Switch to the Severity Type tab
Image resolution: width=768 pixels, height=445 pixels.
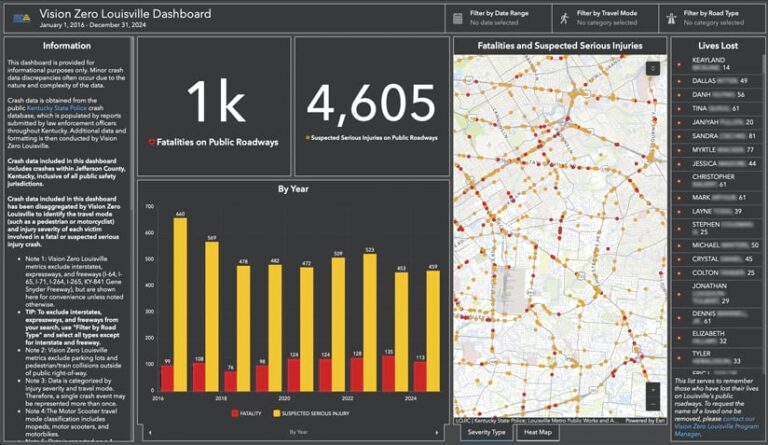[x=486, y=432]
